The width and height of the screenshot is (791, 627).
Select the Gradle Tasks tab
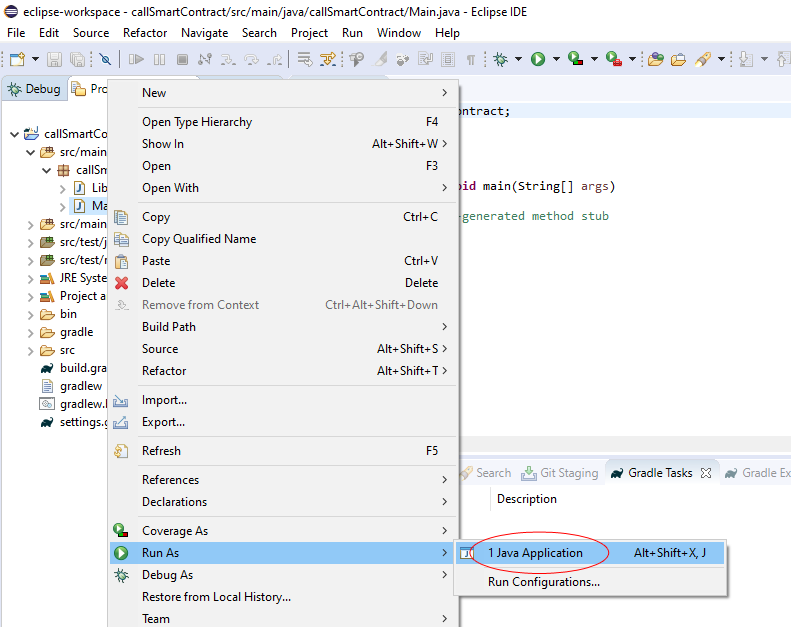point(660,473)
